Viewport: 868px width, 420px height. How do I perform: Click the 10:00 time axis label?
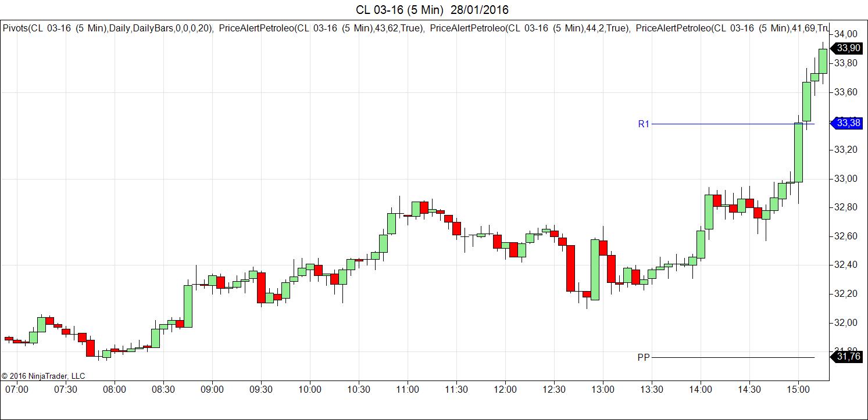(309, 389)
